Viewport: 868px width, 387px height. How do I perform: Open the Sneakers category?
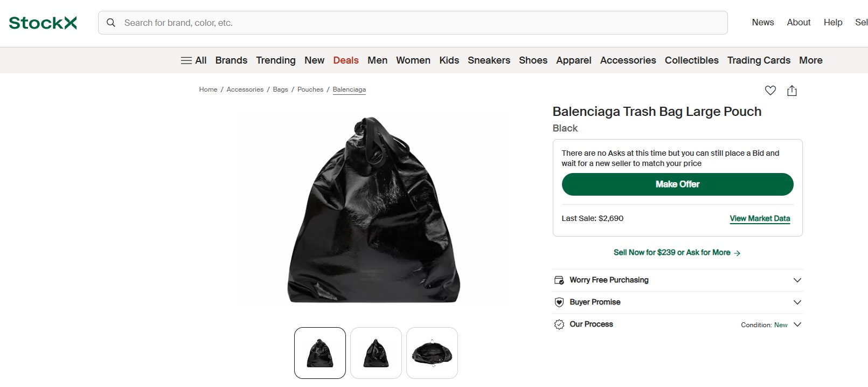click(489, 60)
